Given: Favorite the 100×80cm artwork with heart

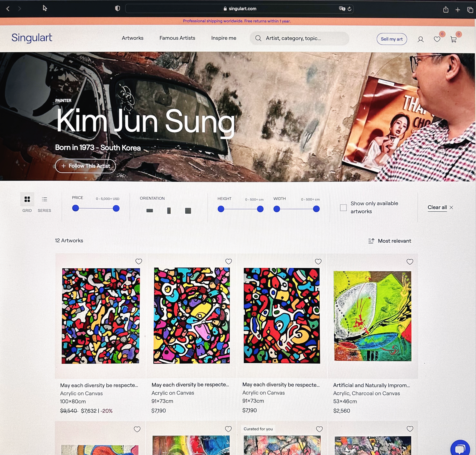Looking at the screenshot, I should pos(139,261).
